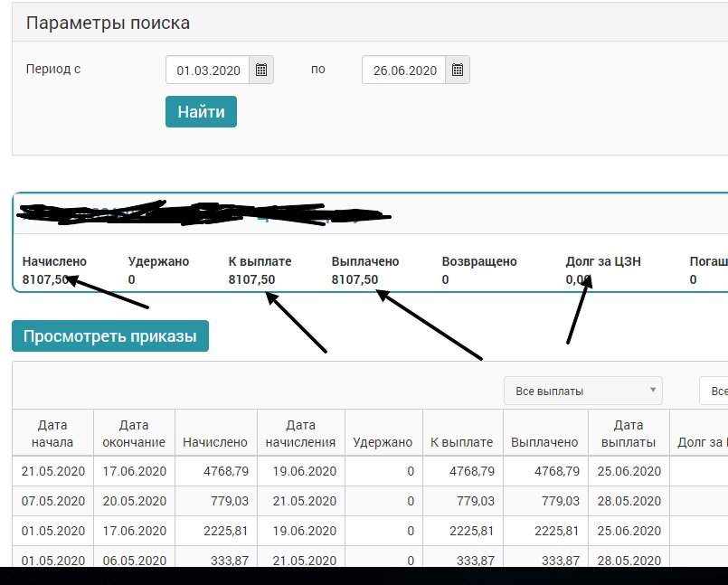Screen dimensions: 728x585
Task: Select start date cell 07.05.2020
Action: click(x=53, y=501)
